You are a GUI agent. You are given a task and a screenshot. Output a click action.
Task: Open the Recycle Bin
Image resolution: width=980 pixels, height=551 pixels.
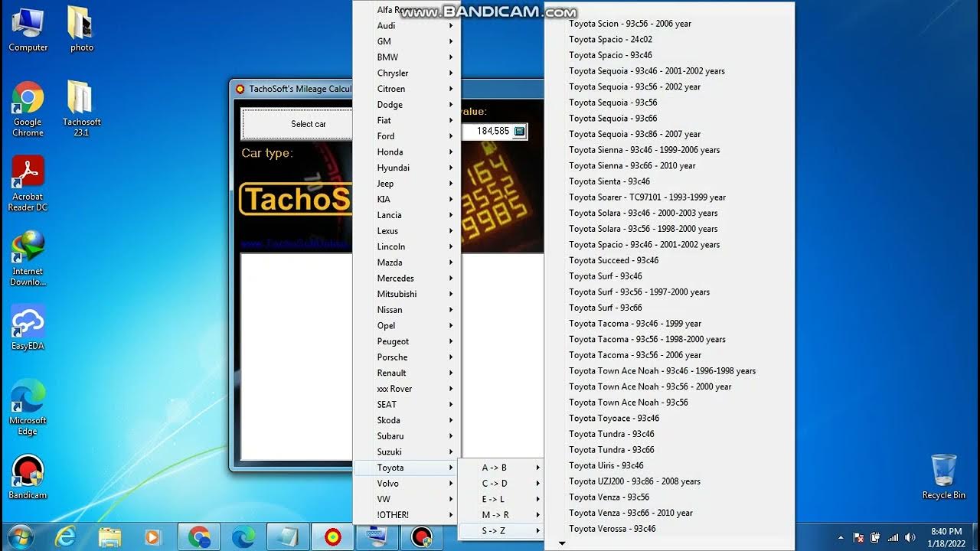943,476
